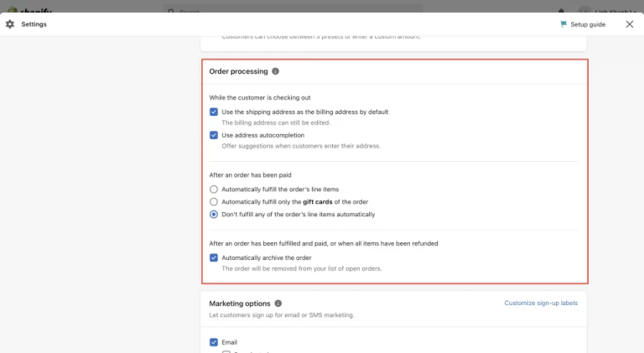Select fulfill only gift cards option
The image size is (644, 353).
214,202
